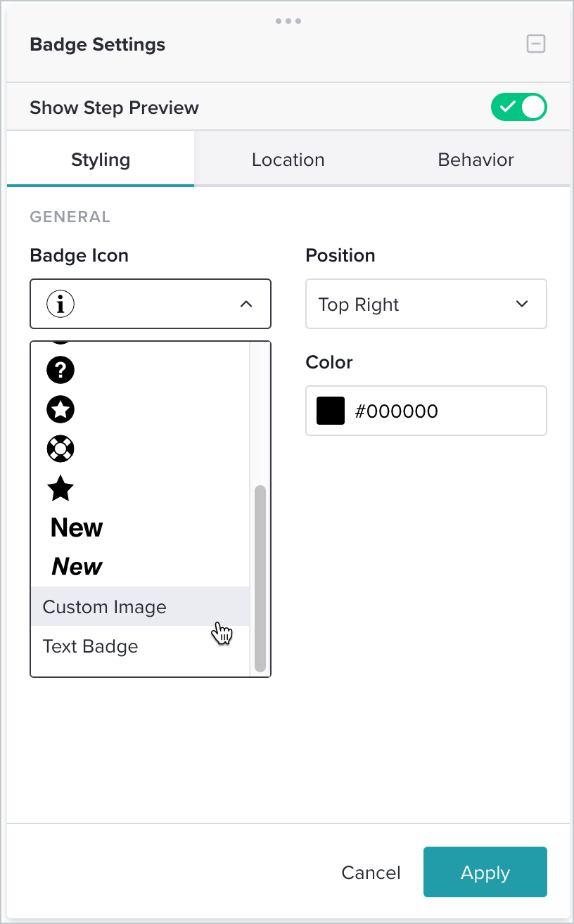This screenshot has height=924, width=574.
Task: Select the italic New badge icon
Action: 76,566
